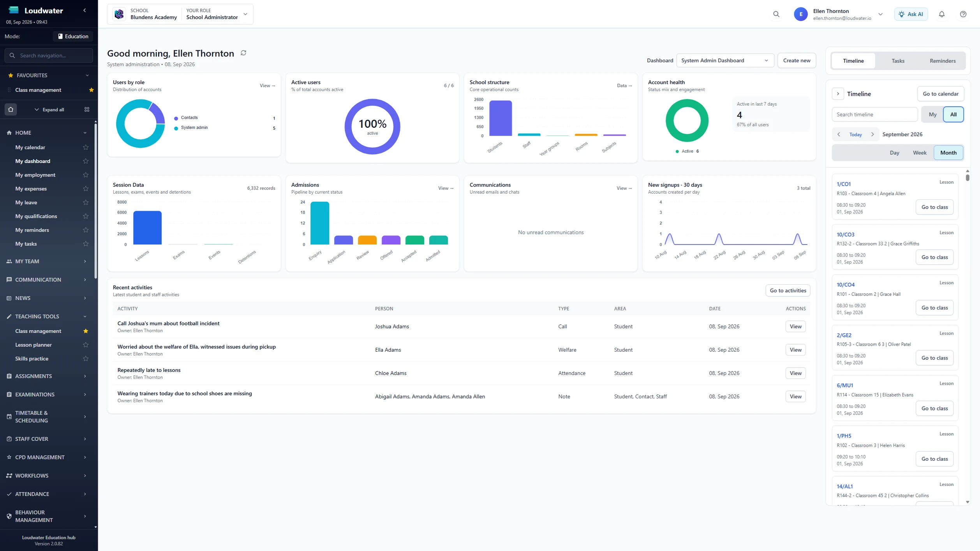Switch to the Tasks tab
Screen dimensions: 980x551
898,61
